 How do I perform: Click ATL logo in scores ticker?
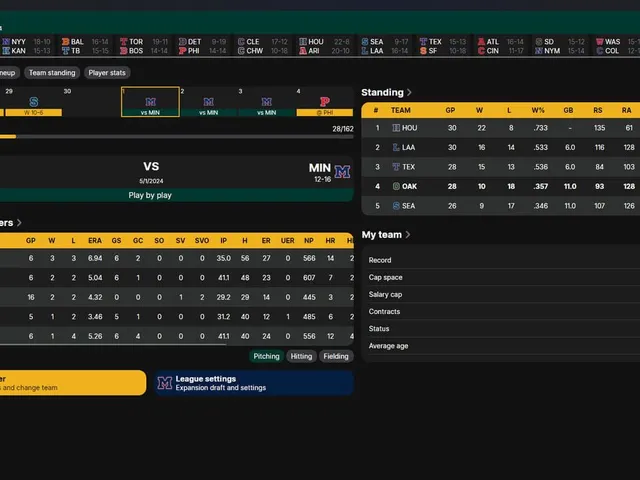tap(481, 42)
